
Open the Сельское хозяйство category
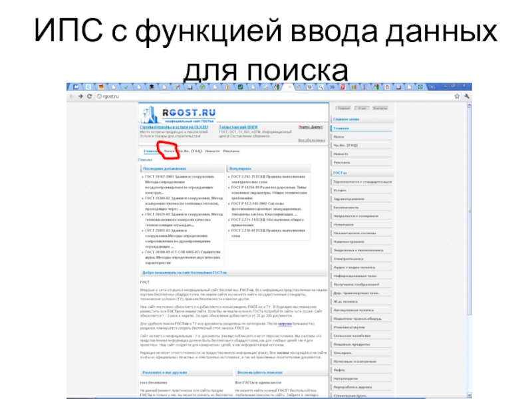coord(361,336)
